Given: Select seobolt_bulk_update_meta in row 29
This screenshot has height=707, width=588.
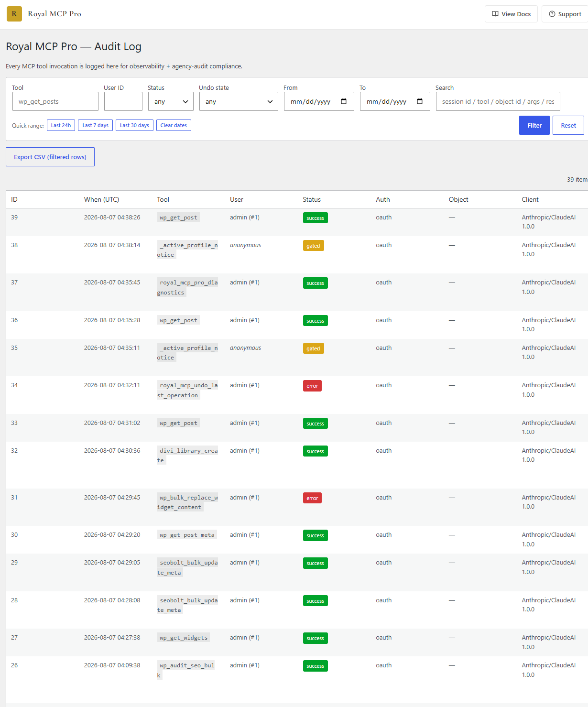Looking at the screenshot, I should pyautogui.click(x=187, y=567).
